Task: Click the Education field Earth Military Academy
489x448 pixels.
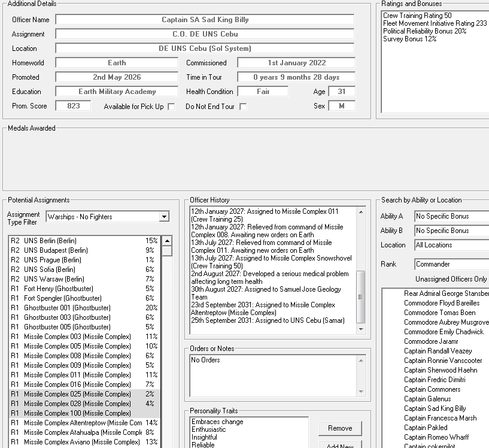Action: point(117,92)
